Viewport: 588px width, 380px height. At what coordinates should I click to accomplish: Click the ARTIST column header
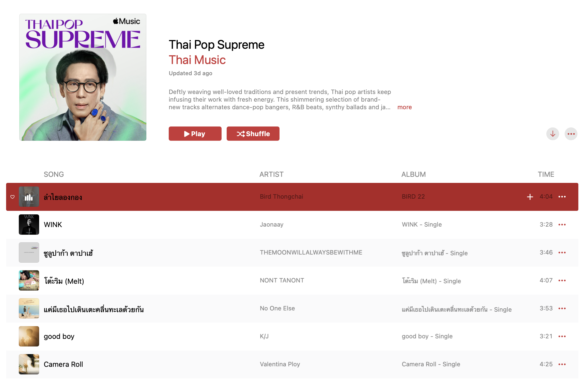271,174
